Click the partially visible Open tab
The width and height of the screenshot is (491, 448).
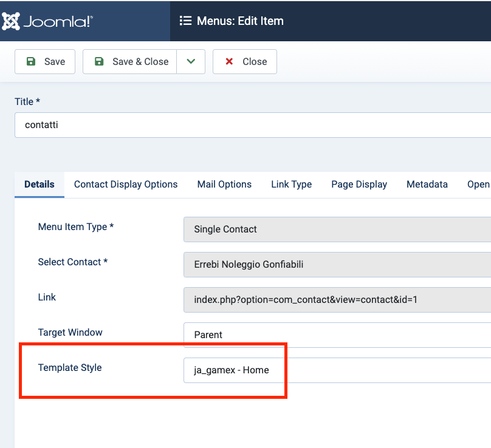pos(478,184)
